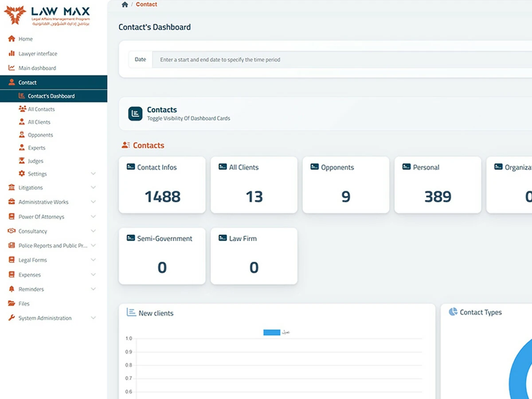
Task: Open Police Reports and Public Pr... menu
Action: [x=54, y=246]
